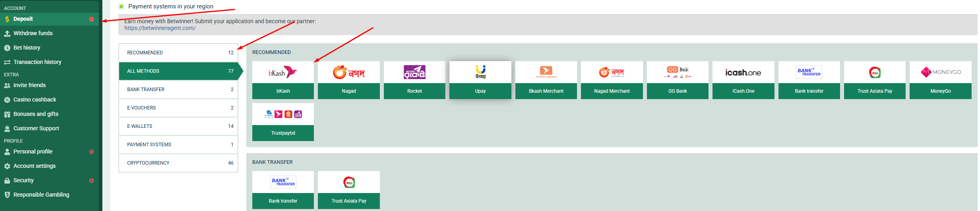The height and width of the screenshot is (211, 980).
Task: Select the bKash payment logo
Action: point(283,72)
